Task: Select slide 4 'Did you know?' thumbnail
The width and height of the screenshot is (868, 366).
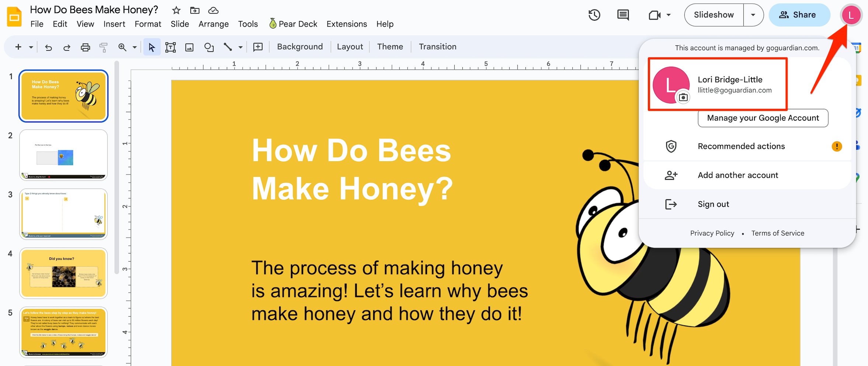Action: pyautogui.click(x=63, y=273)
